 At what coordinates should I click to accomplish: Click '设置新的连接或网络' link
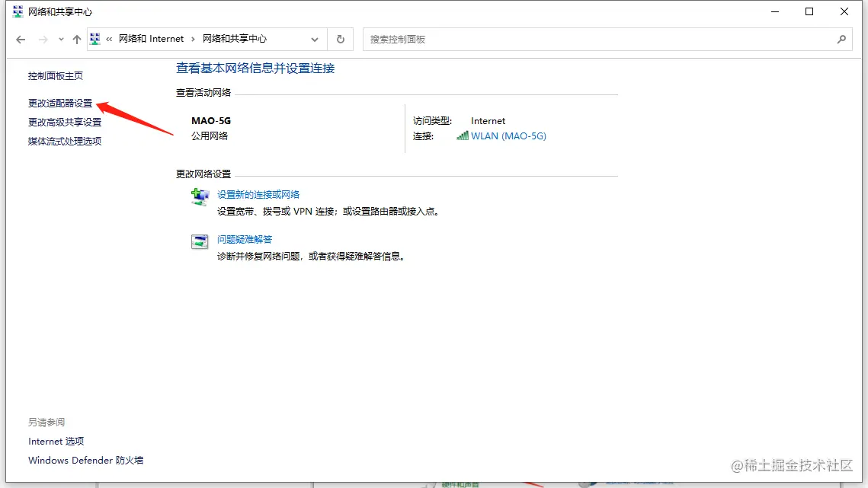click(258, 195)
